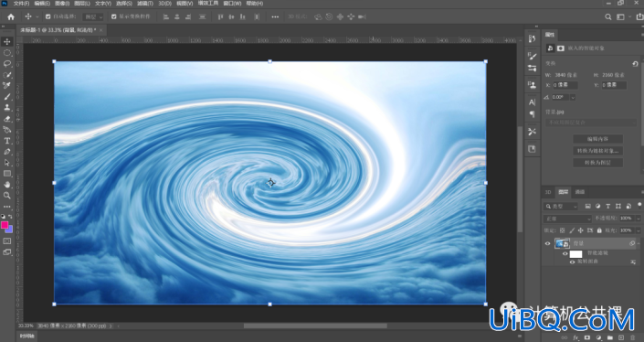644x342 pixels.
Task: Click the pink foreground color swatch
Action: pos(5,225)
